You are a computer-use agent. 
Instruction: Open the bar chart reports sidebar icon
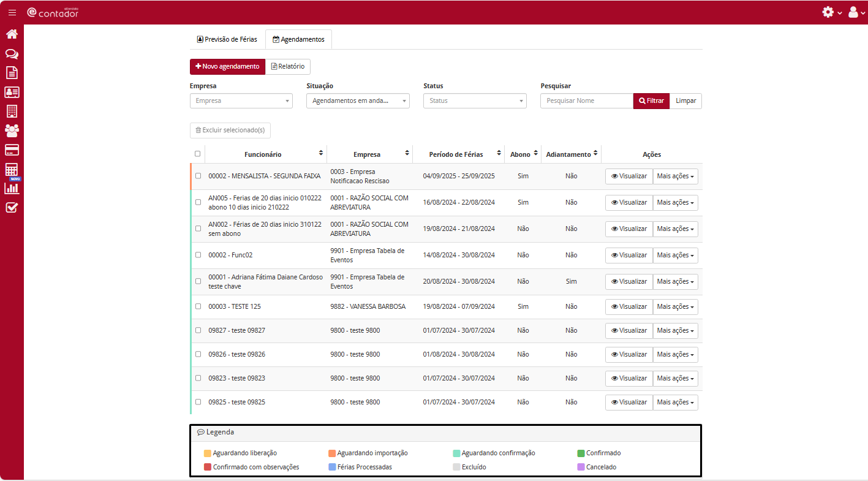coord(12,188)
